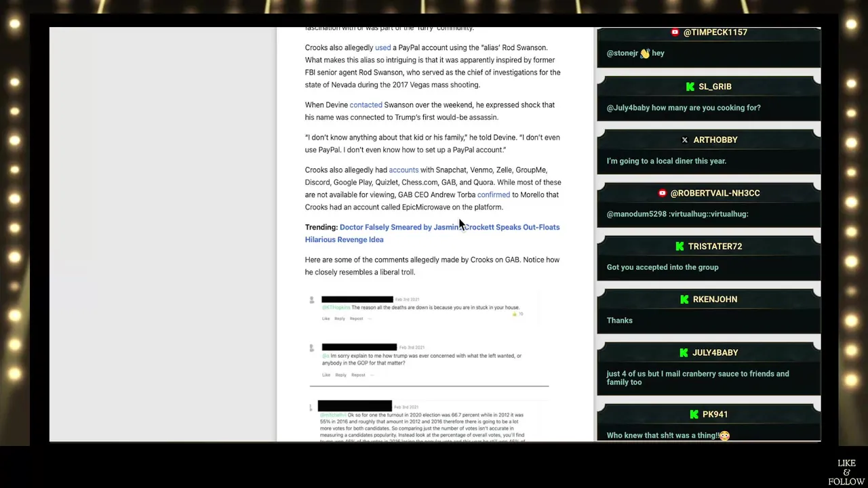Click the message 'how many are you cooking for?'
Image resolution: width=868 pixels, height=488 pixels.
click(684, 108)
